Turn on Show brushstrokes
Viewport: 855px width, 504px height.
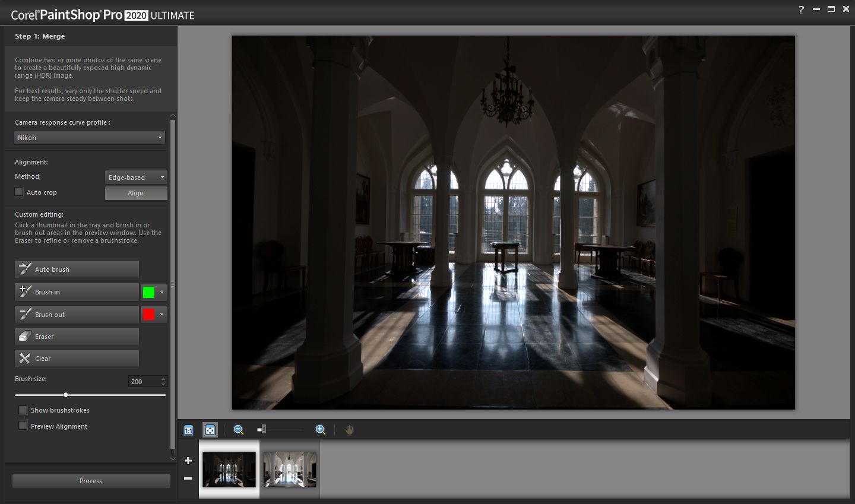click(x=23, y=410)
